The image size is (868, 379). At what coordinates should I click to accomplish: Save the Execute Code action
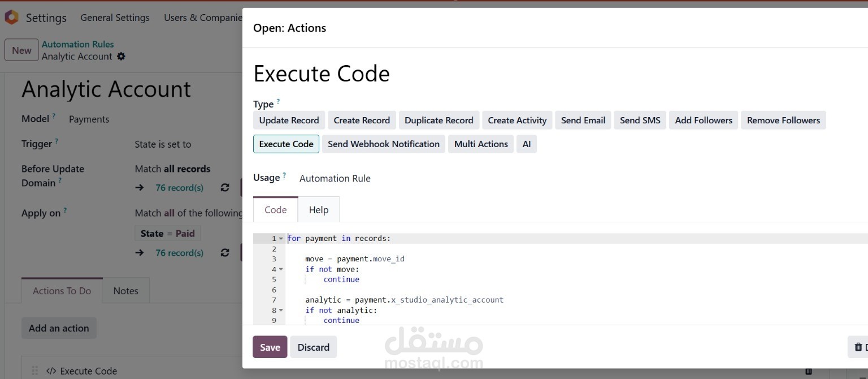click(x=270, y=347)
